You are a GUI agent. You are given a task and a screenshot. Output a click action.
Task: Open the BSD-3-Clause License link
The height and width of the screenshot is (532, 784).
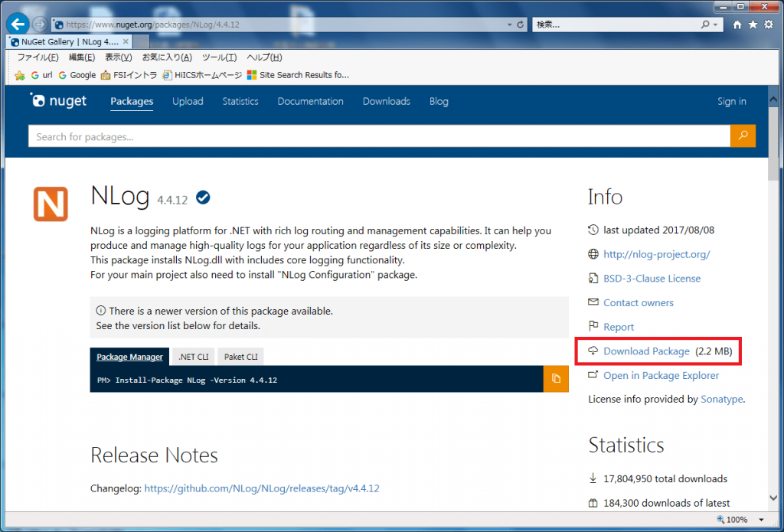click(x=650, y=278)
